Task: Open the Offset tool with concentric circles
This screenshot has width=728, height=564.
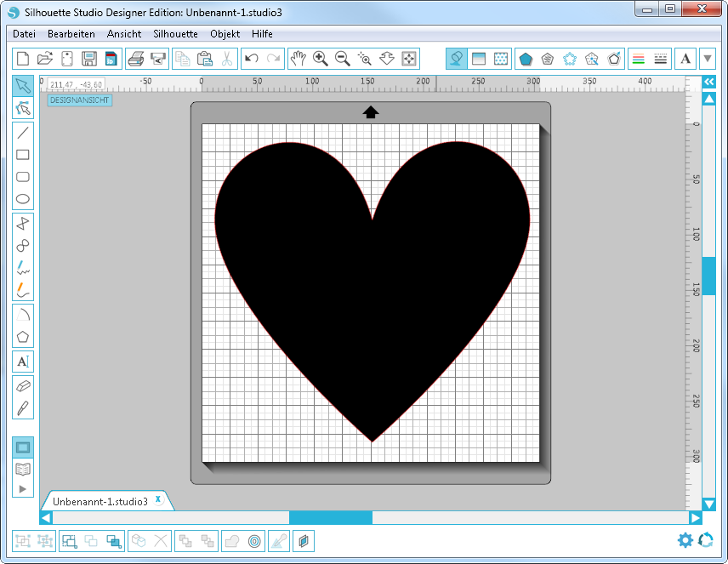Action: click(x=254, y=540)
